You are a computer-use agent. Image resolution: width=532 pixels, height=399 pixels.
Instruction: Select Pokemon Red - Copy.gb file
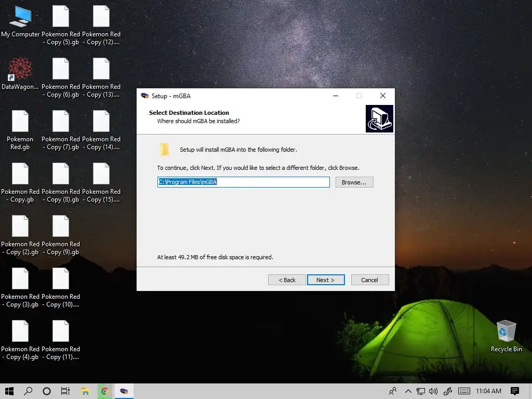click(20, 183)
